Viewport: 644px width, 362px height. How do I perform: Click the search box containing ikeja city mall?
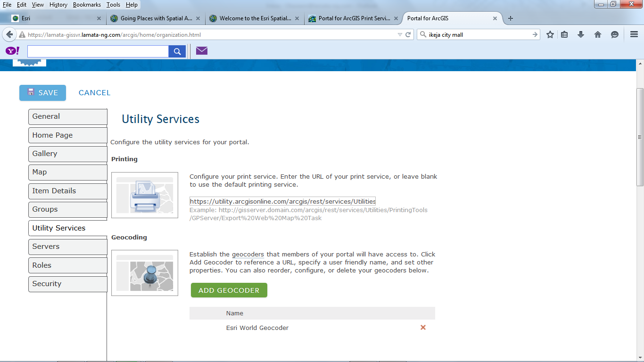[x=478, y=34]
